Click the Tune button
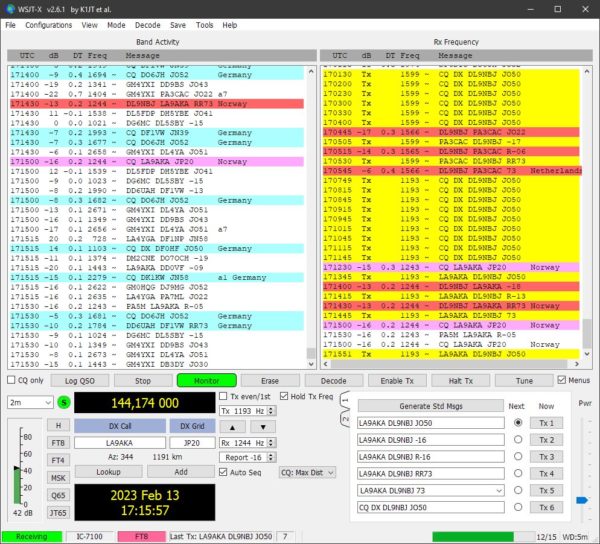The height and width of the screenshot is (544, 600). [524, 381]
